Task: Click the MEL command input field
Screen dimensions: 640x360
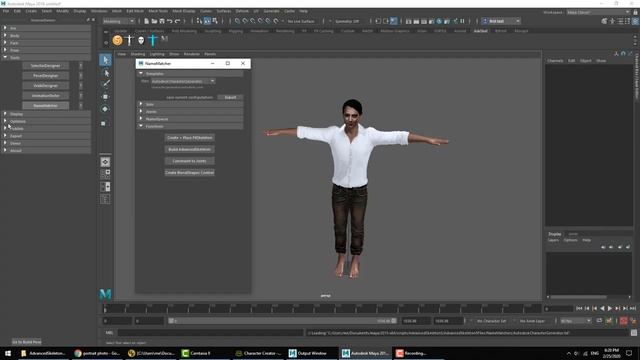Action: click(211, 333)
